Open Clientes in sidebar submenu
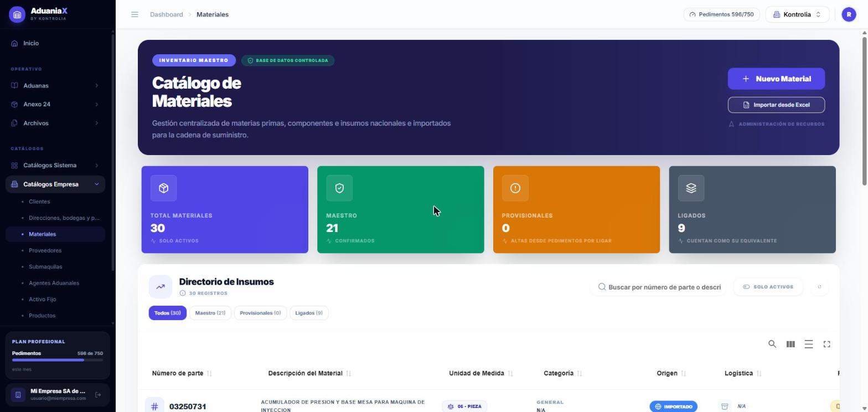This screenshot has height=412, width=868. [39, 202]
